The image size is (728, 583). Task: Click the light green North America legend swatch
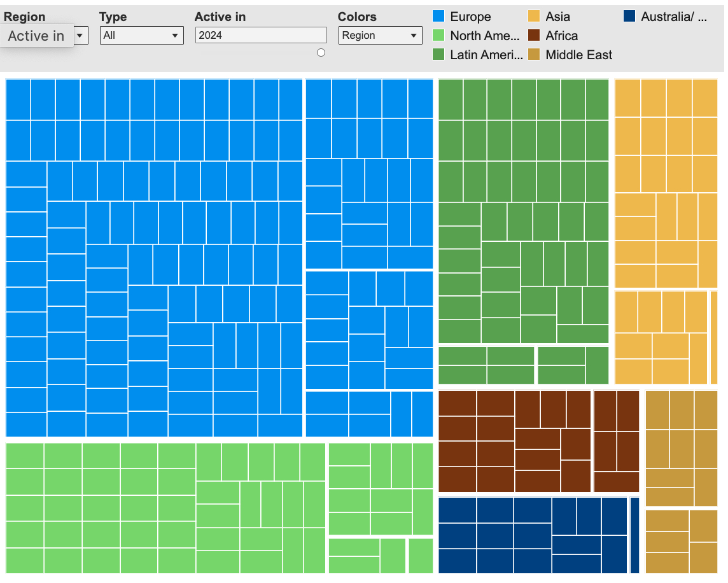click(438, 36)
